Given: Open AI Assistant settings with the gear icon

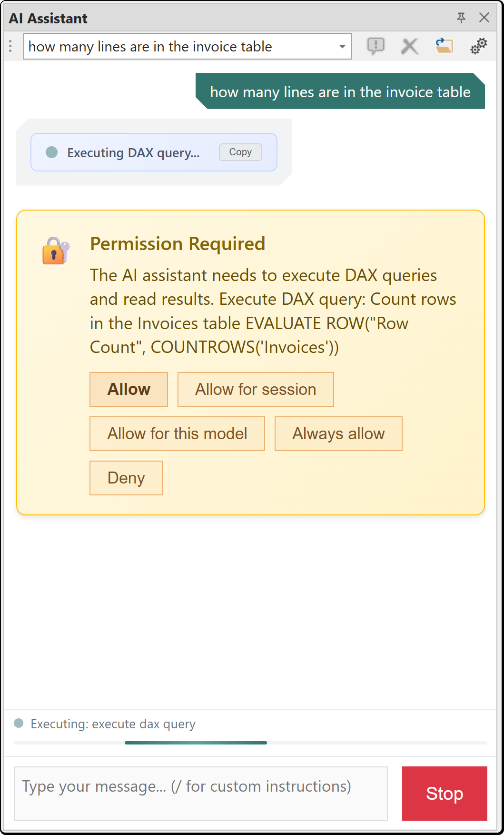Looking at the screenshot, I should (x=478, y=46).
